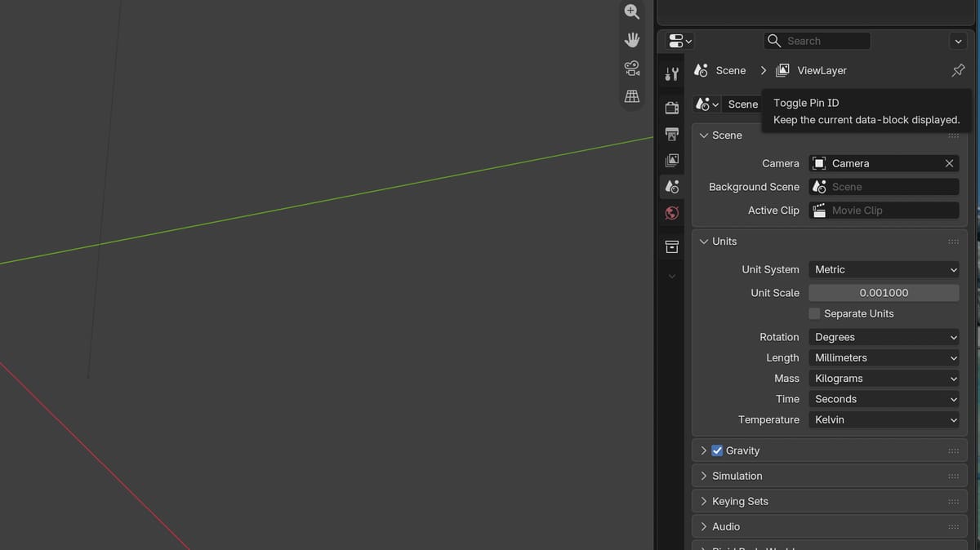Expand the Audio panel

tap(704, 526)
